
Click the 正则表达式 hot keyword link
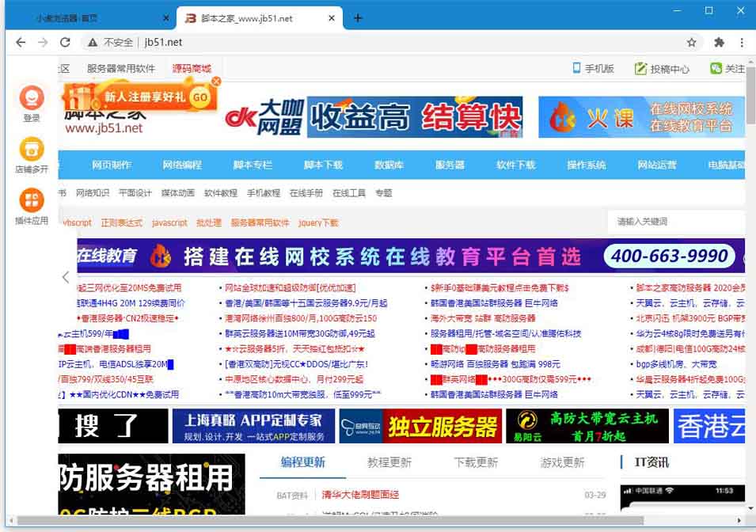point(121,222)
